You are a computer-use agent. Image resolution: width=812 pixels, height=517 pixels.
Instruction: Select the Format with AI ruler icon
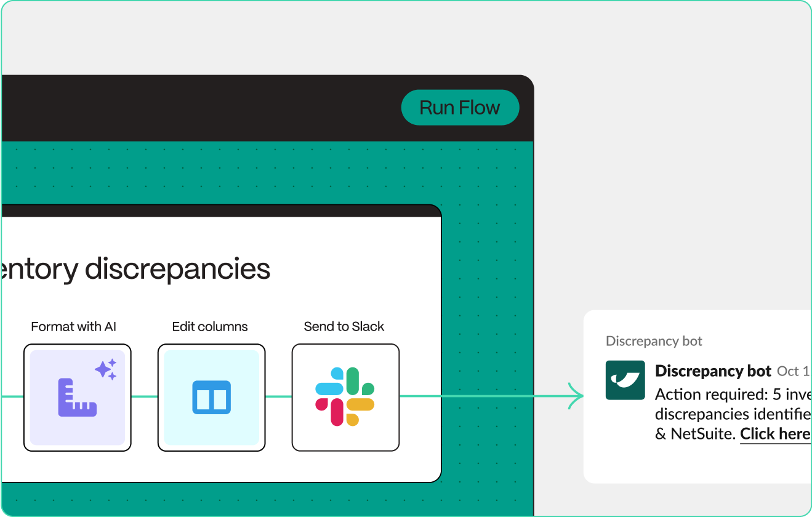point(78,398)
